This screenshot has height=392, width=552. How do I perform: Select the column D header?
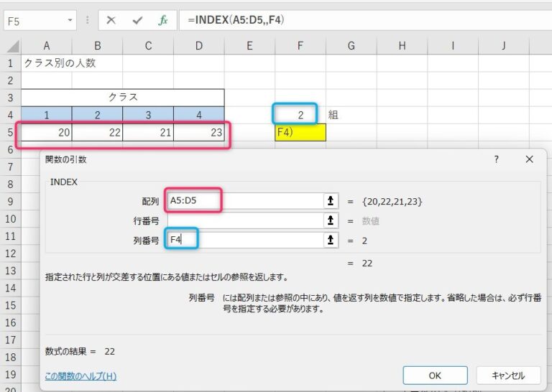(199, 46)
